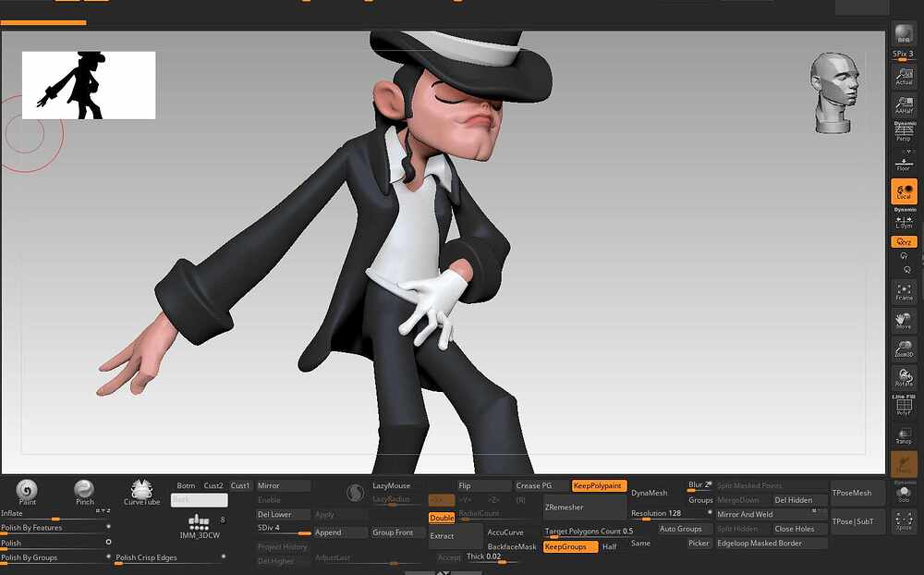Viewport: 924px width, 575px height.
Task: Click Group Front button
Action: tap(397, 532)
